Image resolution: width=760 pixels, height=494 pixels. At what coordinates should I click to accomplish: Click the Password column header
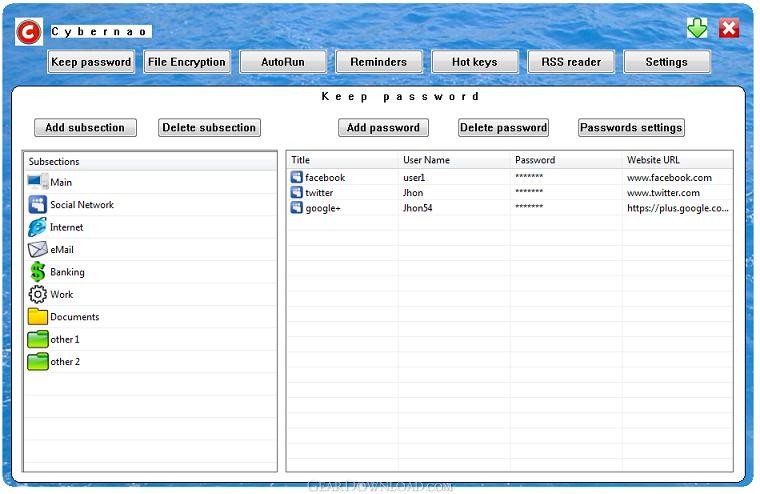(566, 160)
